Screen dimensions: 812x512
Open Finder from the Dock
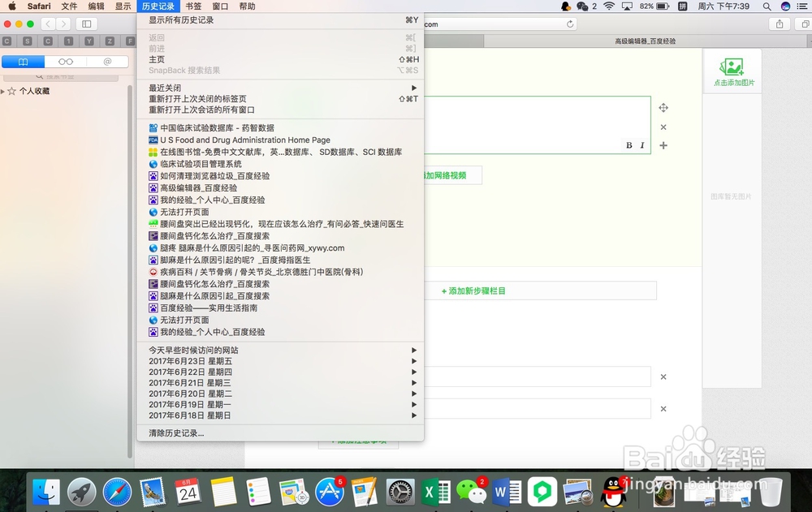click(x=46, y=492)
